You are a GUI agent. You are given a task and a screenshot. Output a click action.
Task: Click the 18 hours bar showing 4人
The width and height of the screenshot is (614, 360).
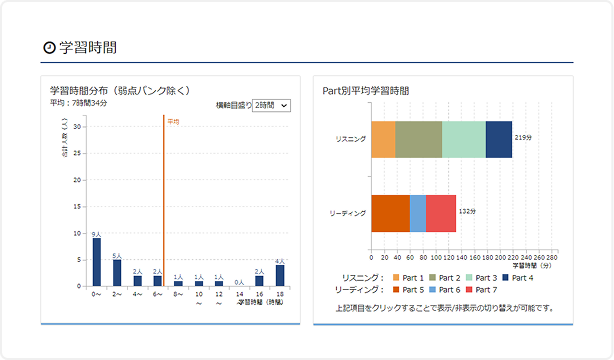point(280,275)
